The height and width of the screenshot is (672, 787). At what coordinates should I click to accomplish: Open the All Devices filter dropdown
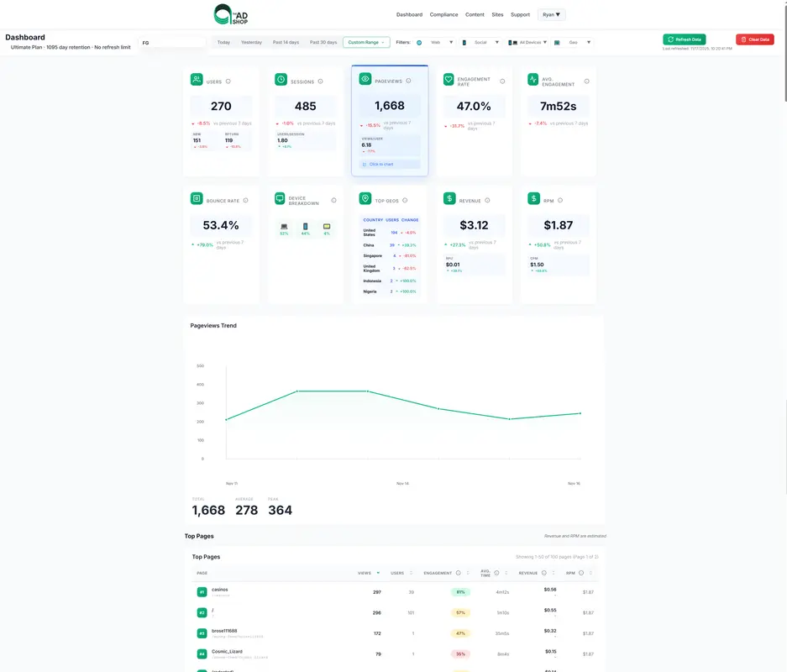(x=526, y=41)
